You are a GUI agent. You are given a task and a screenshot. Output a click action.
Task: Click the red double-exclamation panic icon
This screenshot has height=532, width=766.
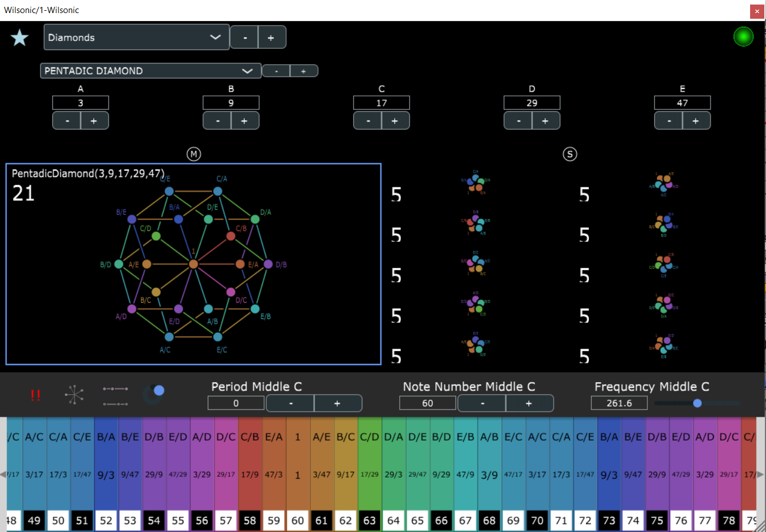(35, 395)
